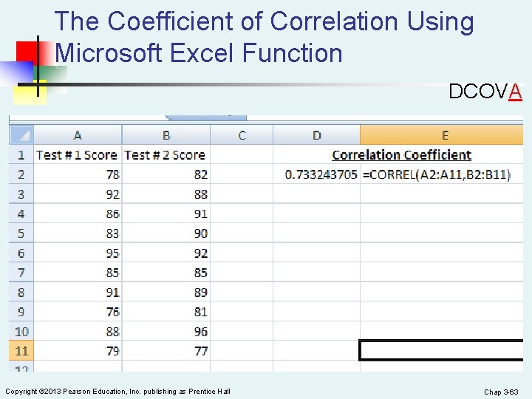Select highlighted row 11 header
This screenshot has width=532, height=399.
coord(21,350)
